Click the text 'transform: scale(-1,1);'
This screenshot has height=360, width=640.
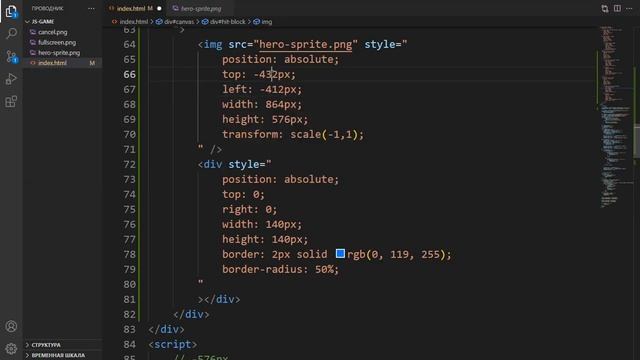click(293, 134)
